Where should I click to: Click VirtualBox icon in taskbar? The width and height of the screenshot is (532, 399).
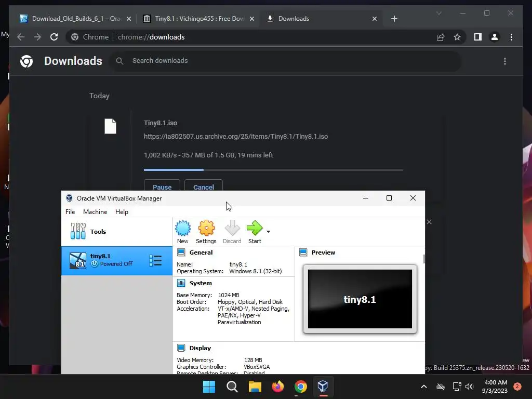pyautogui.click(x=323, y=386)
